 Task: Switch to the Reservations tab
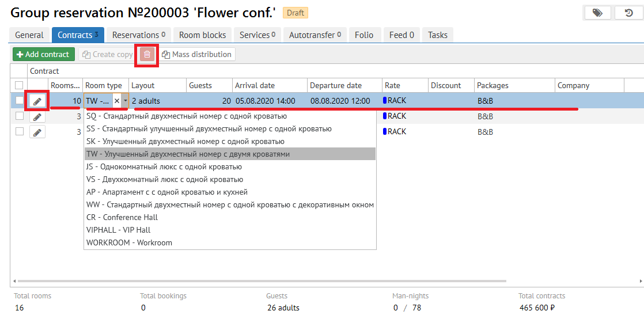pos(138,35)
